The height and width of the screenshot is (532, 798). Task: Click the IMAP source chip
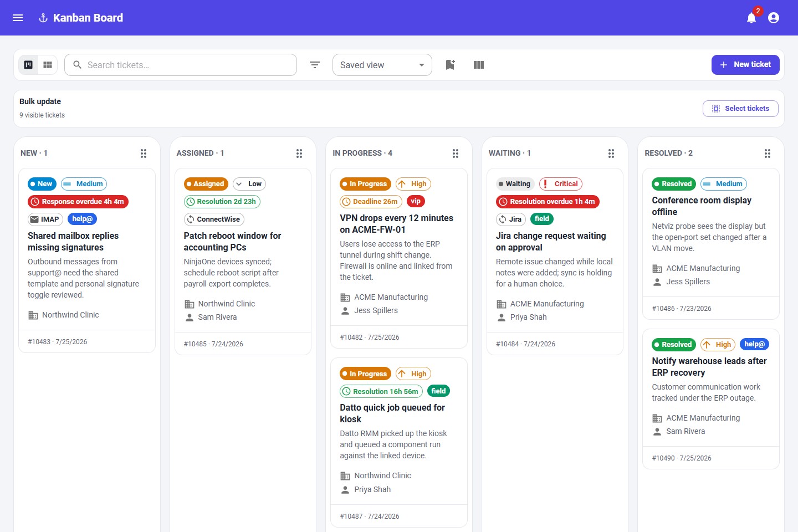point(45,219)
